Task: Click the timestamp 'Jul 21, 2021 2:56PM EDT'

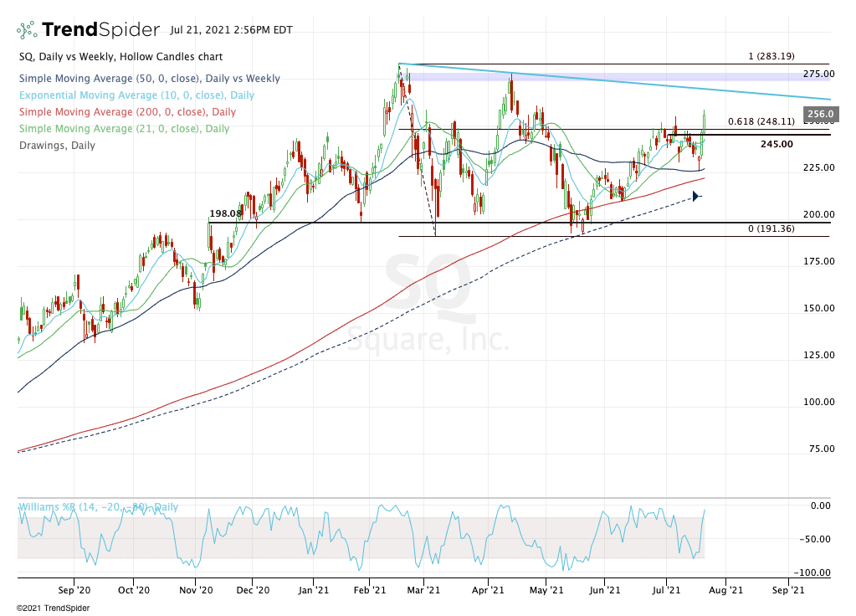Action: [231, 30]
